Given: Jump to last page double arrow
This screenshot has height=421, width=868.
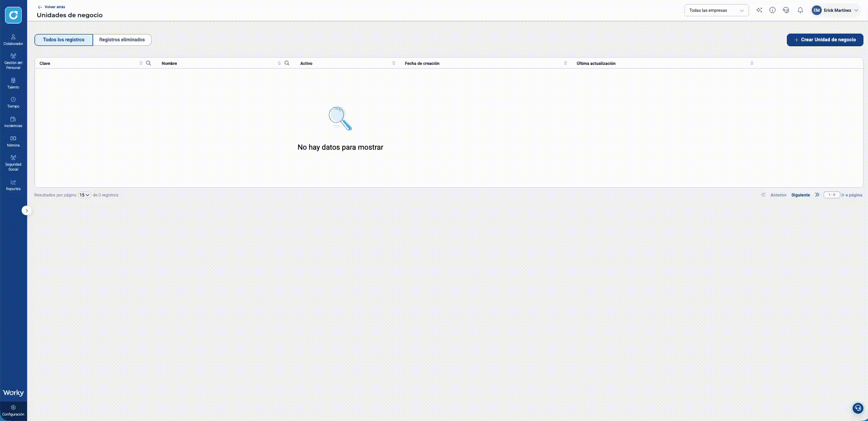Looking at the screenshot, I should click(817, 195).
